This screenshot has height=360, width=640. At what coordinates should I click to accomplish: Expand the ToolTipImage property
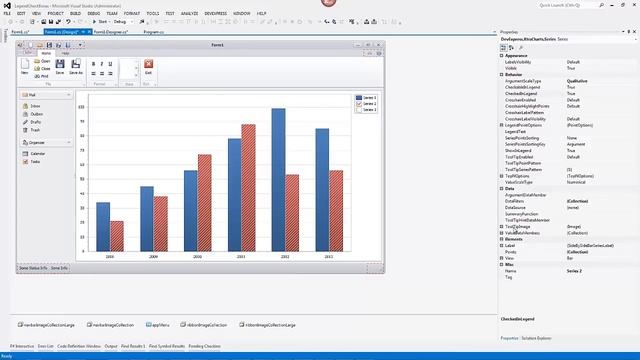[x=502, y=227]
